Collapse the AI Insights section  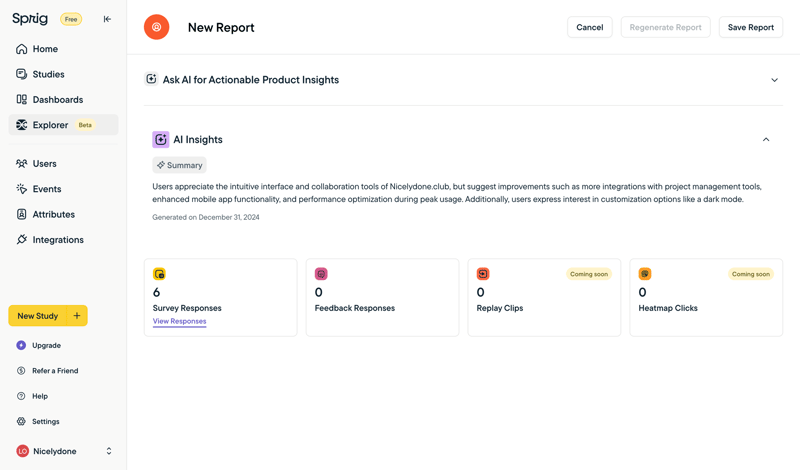pos(766,139)
